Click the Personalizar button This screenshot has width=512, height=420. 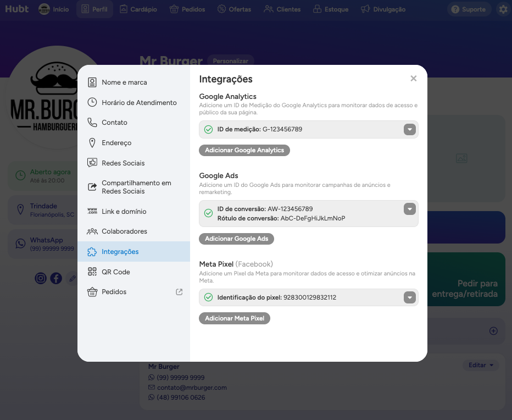click(231, 61)
